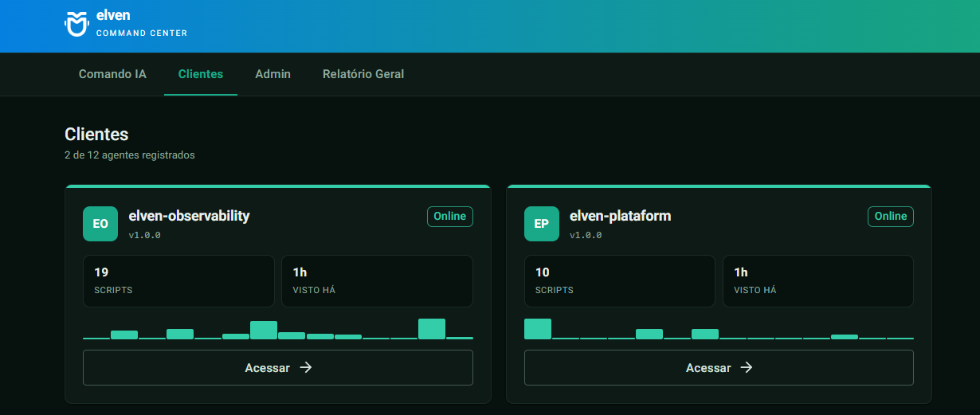Image resolution: width=980 pixels, height=415 pixels.
Task: Click the elven-observability client name
Action: click(x=189, y=216)
